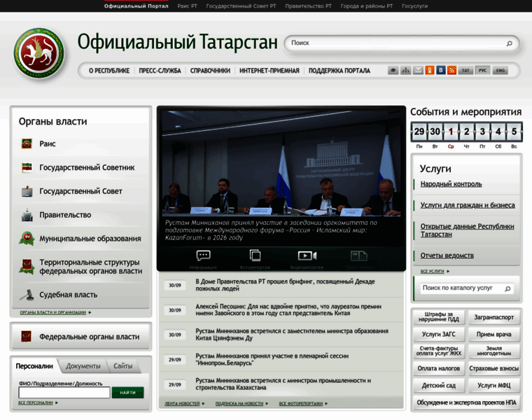Open the accessibility eye icon for visually impaired version
Image resolution: width=532 pixels, height=420 pixels.
coord(393,70)
